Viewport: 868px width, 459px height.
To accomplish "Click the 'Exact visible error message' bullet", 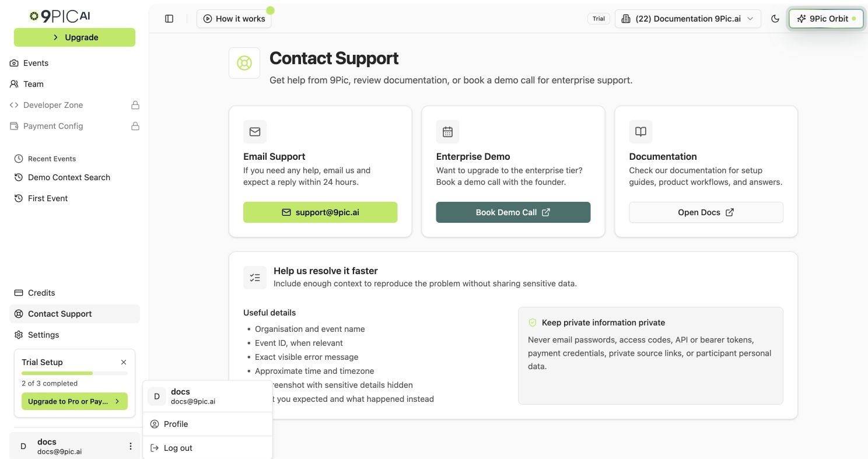I will [307, 357].
